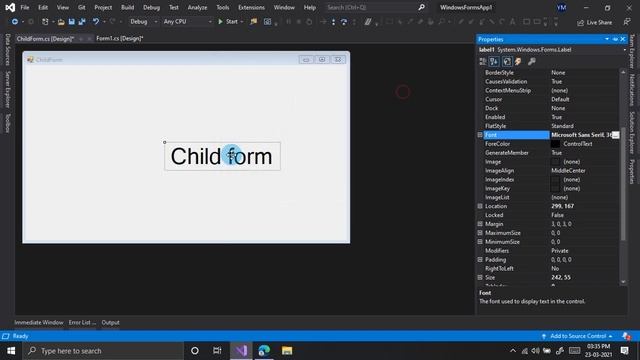Viewport: 640px width, 360px height.
Task: Open the Solution Explorer side tab
Action: click(x=632, y=133)
